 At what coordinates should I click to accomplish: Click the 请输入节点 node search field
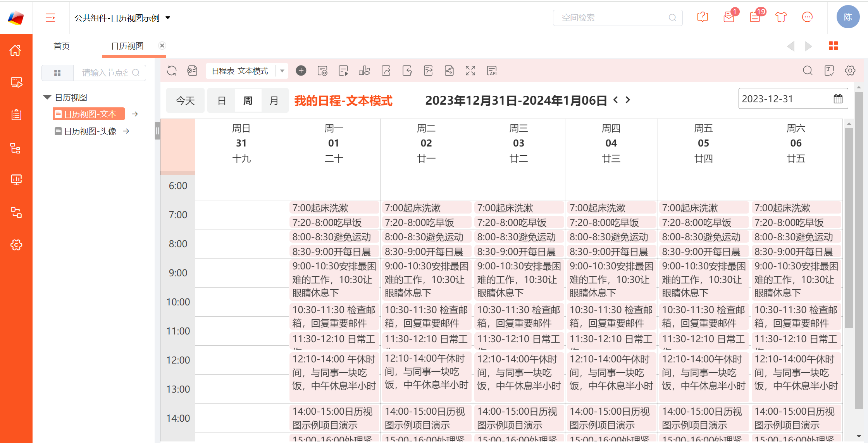tap(110, 73)
